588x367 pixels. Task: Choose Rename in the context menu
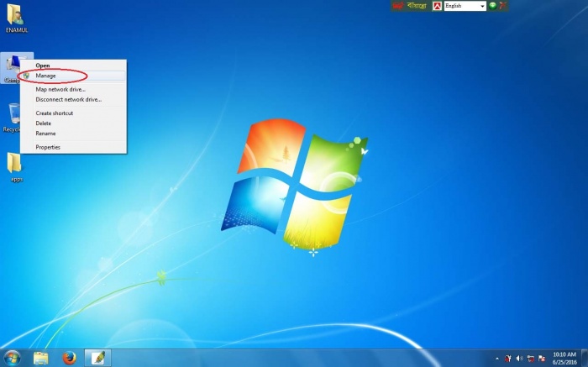pos(73,133)
